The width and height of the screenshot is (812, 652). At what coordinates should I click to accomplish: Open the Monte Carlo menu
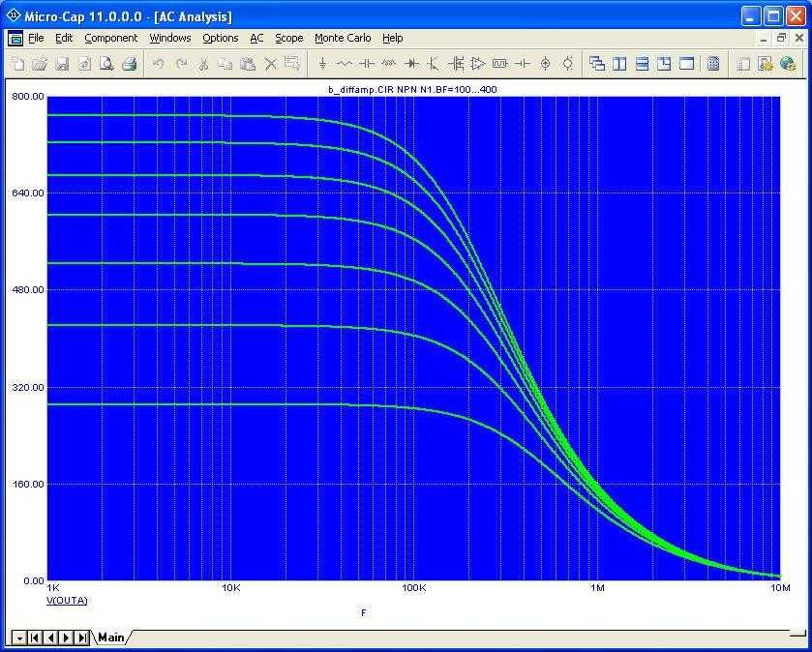coord(343,38)
